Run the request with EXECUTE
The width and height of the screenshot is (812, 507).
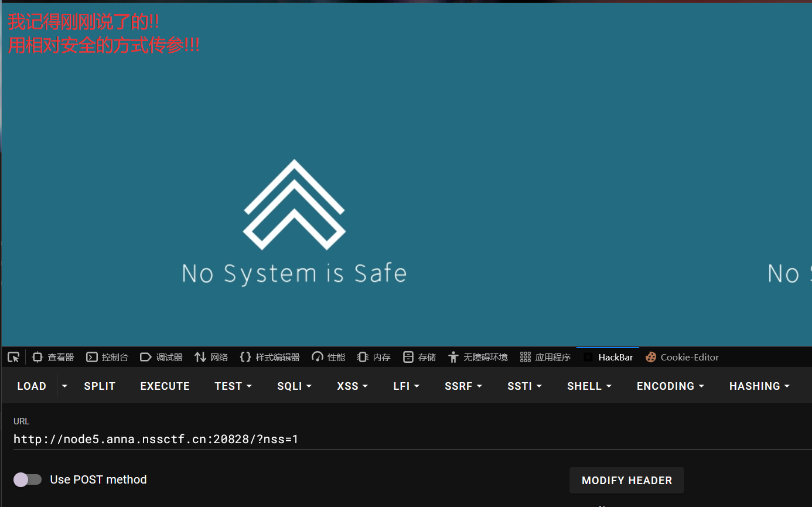pos(165,386)
